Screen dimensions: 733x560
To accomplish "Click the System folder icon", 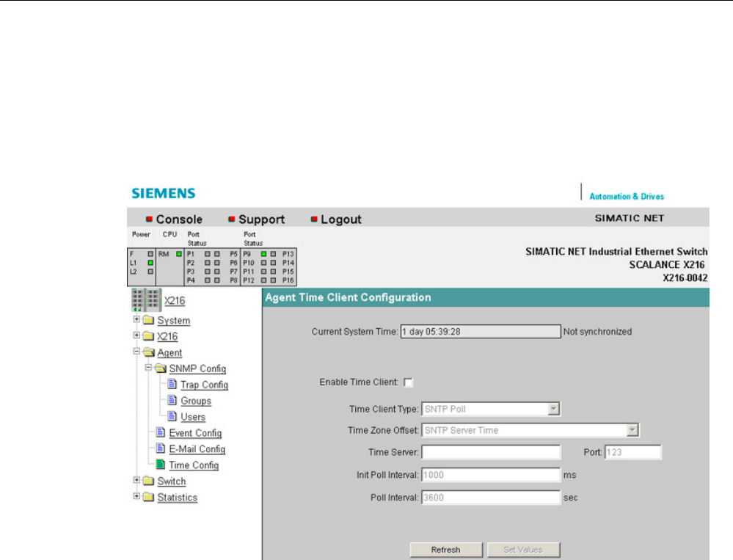I will (x=149, y=320).
